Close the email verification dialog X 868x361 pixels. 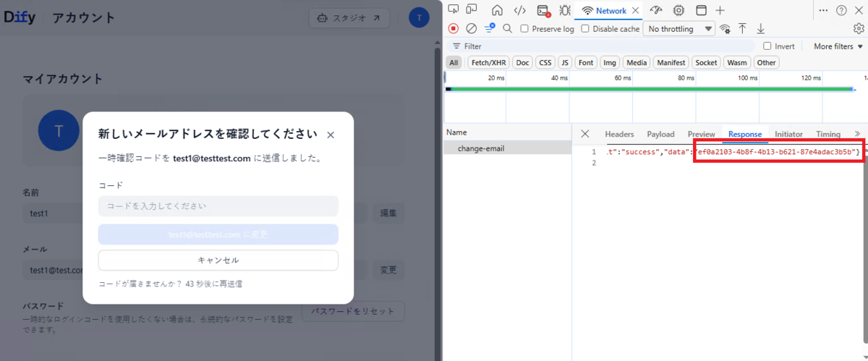click(331, 135)
